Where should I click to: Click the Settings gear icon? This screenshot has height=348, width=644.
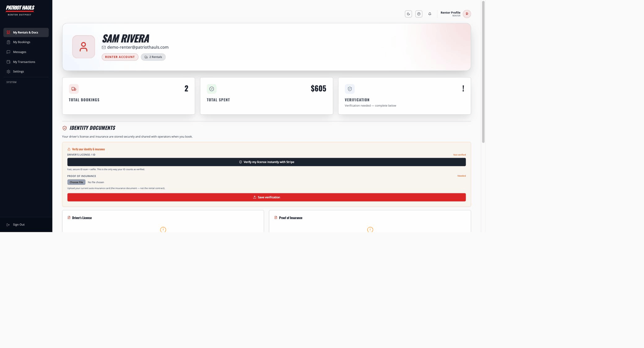tap(8, 72)
